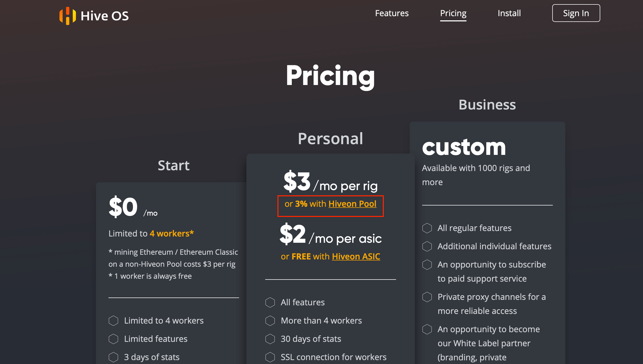The image size is (643, 364).
Task: Open the Hiveon ASIC link
Action: (x=356, y=257)
